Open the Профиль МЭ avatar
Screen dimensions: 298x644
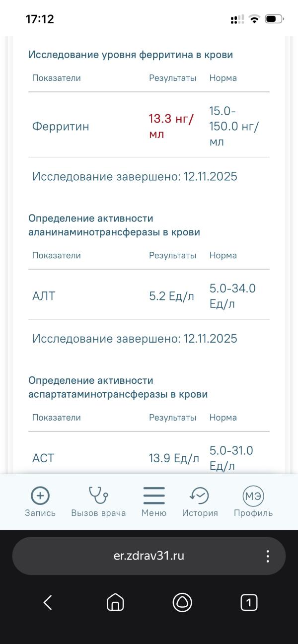(x=253, y=496)
